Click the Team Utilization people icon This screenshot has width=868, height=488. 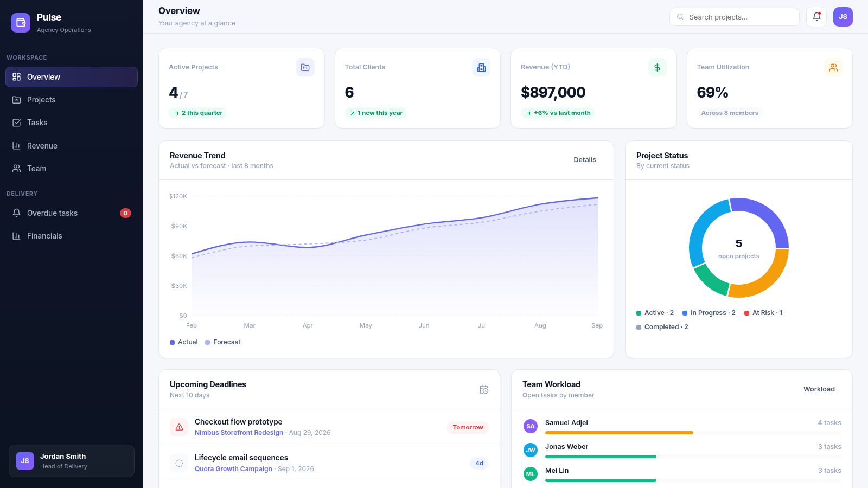(833, 67)
